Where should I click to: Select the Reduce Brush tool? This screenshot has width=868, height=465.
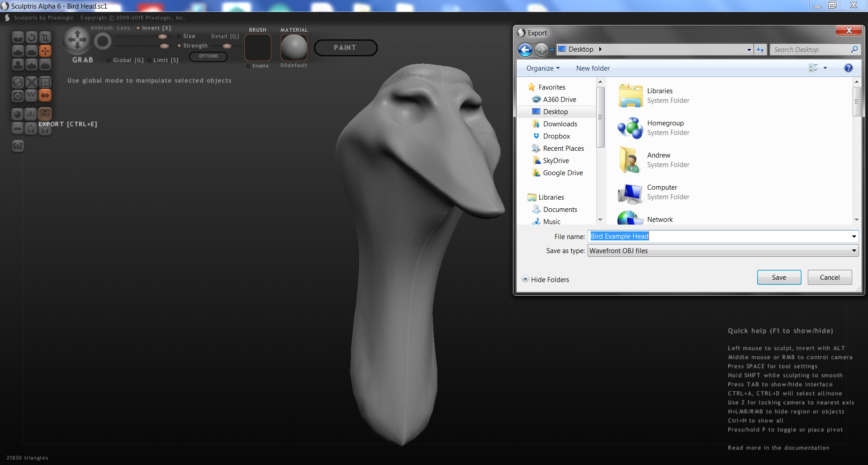click(18, 82)
